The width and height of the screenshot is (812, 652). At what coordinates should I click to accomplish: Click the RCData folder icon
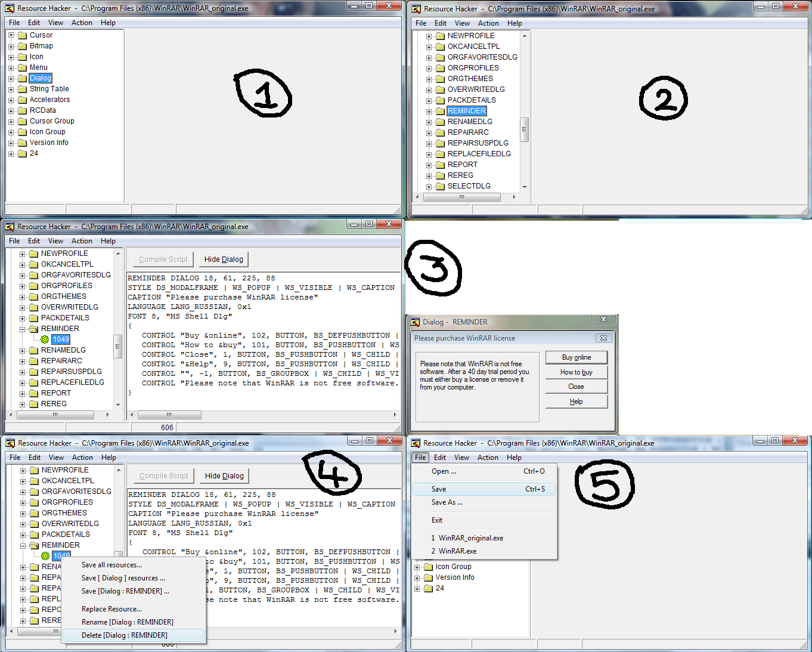[22, 110]
